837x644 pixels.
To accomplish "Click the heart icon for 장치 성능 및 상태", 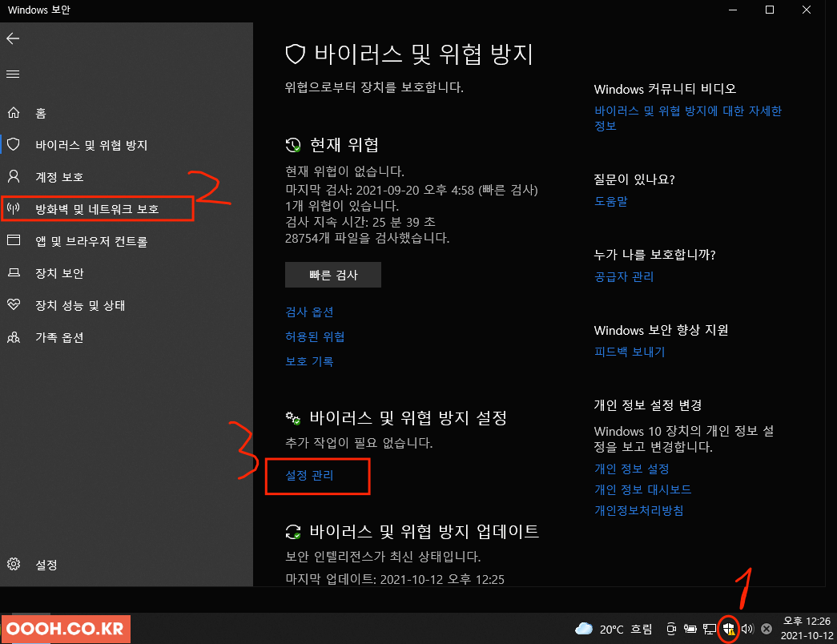I will 14,304.
